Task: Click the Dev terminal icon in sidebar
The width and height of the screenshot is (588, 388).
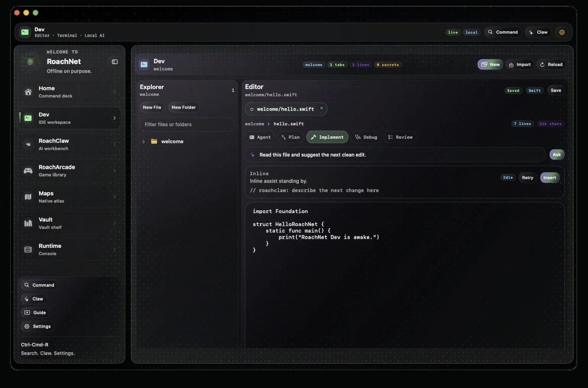Action: coord(28,118)
